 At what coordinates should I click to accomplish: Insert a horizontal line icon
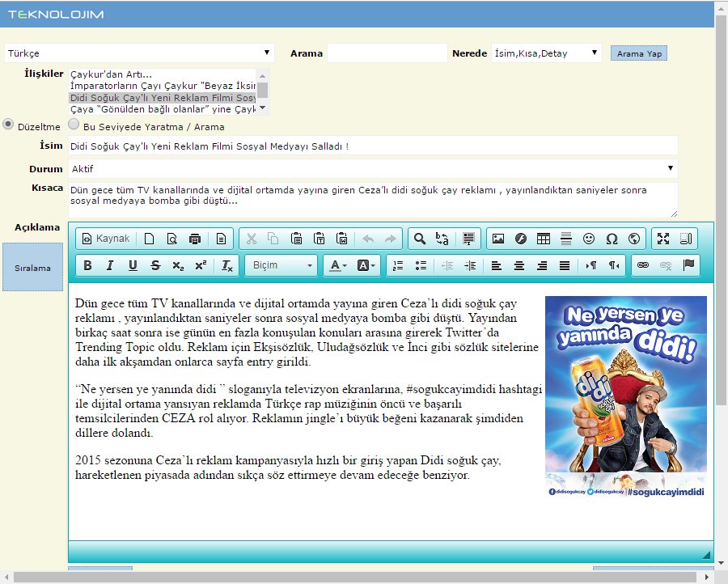tap(566, 239)
